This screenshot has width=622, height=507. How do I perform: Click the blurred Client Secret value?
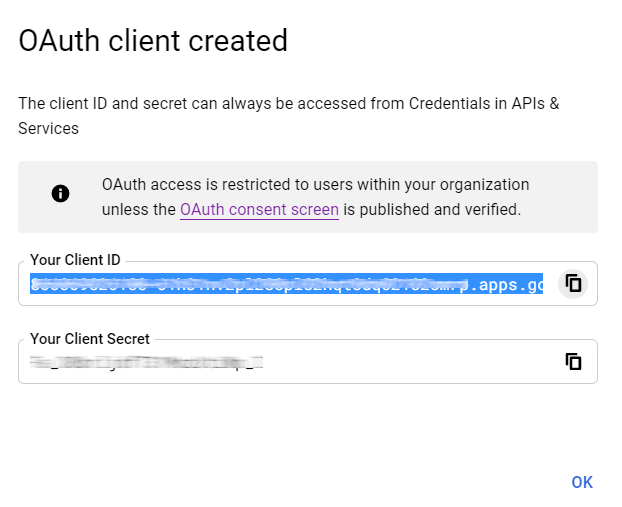[x=146, y=362]
